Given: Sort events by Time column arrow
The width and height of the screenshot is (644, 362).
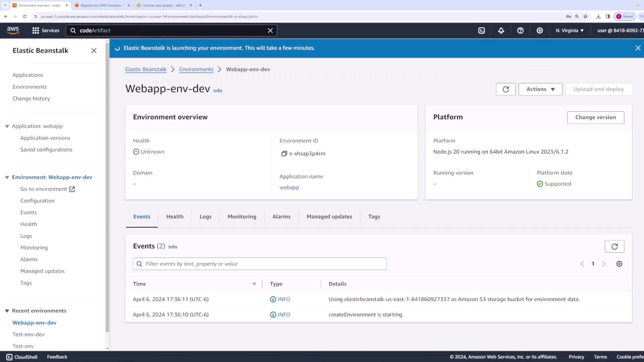Looking at the screenshot, I should 254,284.
